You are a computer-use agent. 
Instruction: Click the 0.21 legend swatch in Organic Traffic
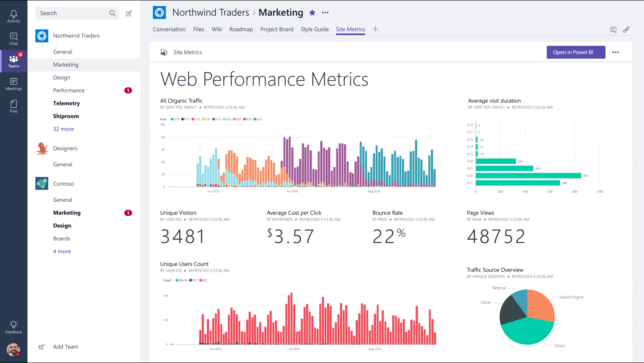(234, 119)
